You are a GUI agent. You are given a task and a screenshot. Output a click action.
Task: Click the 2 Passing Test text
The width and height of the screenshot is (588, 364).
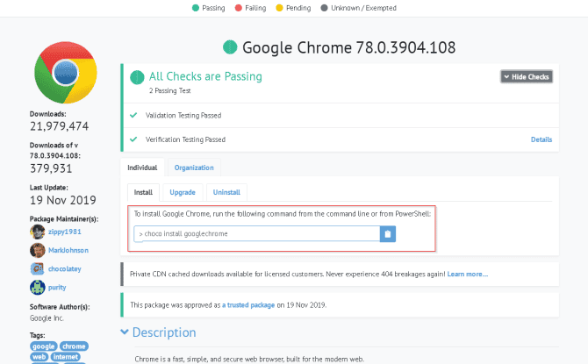click(170, 90)
